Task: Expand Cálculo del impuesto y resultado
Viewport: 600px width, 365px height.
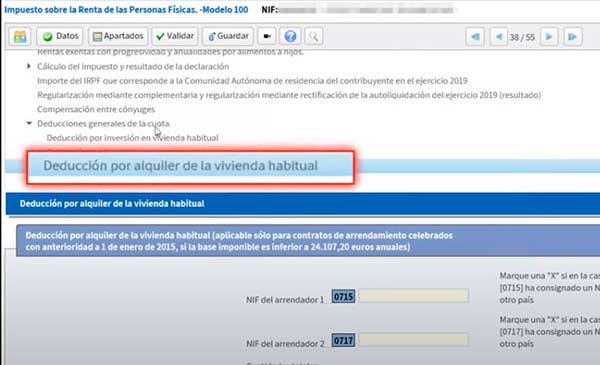Action: pyautogui.click(x=29, y=66)
